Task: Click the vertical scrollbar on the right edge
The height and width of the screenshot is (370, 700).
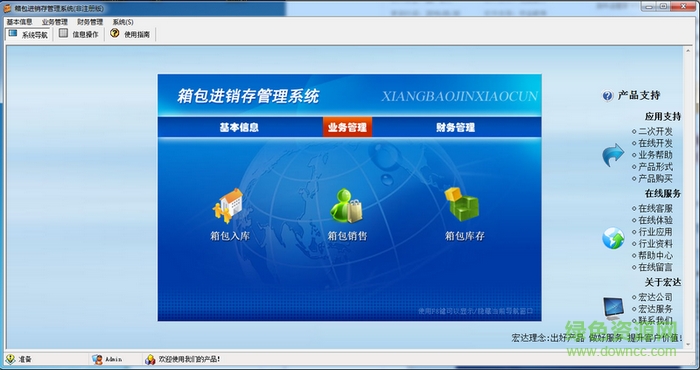Action: point(688,196)
